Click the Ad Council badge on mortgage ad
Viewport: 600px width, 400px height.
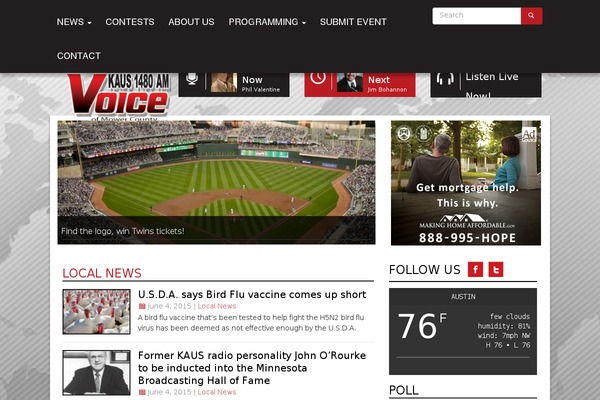(529, 135)
